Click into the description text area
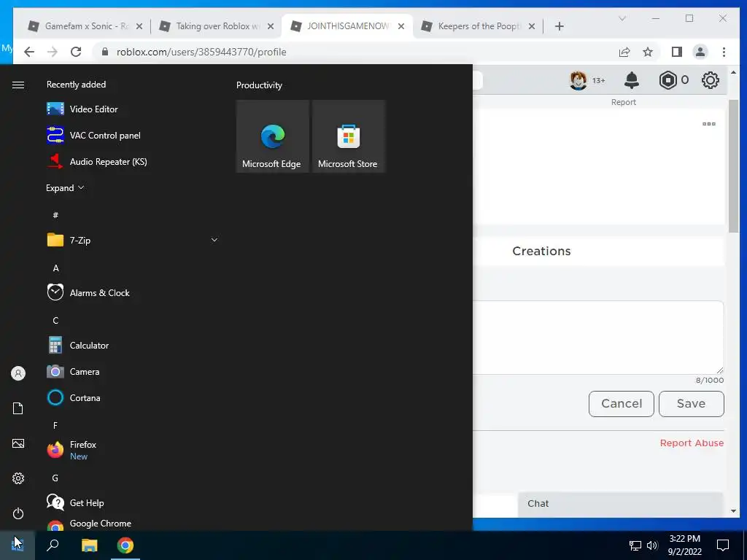The height and width of the screenshot is (560, 747). (x=598, y=337)
